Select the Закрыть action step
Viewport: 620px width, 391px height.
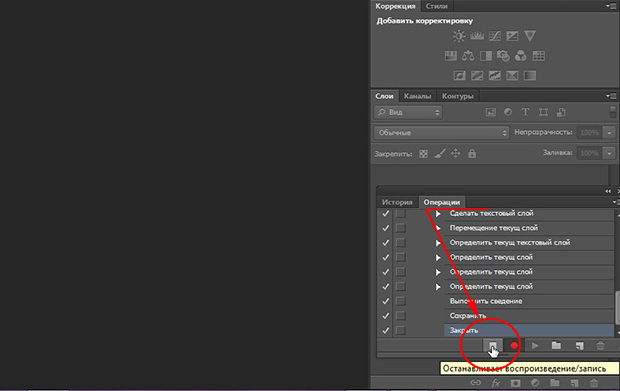(x=529, y=330)
